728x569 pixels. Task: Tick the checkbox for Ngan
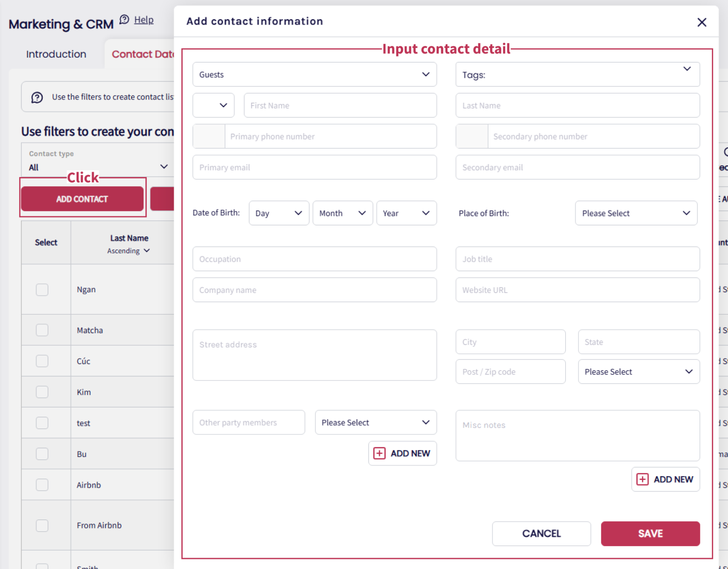pyautogui.click(x=42, y=290)
